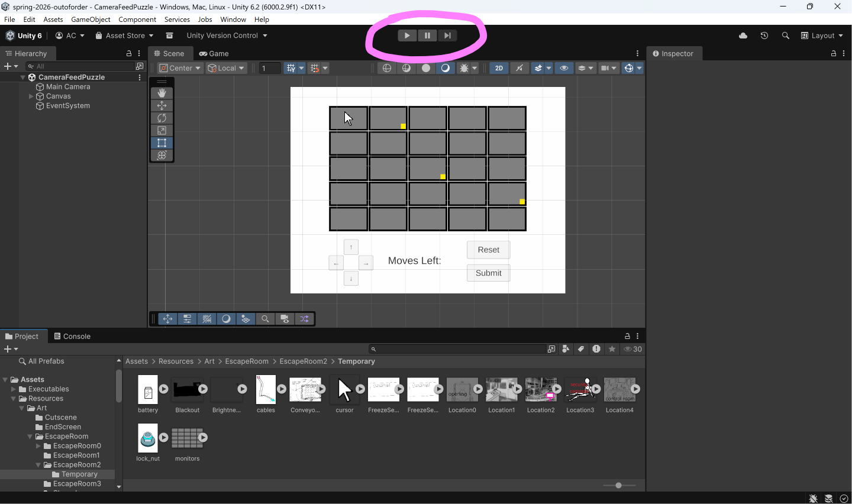Click the Step frame button
Viewport: 852px width, 504px height.
[x=447, y=35]
